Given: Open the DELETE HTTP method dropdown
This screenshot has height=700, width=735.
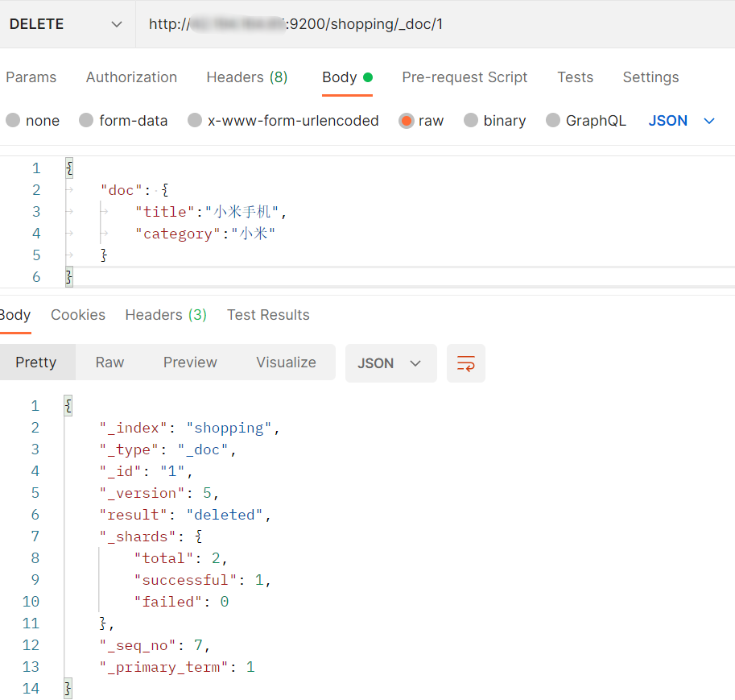Looking at the screenshot, I should click(66, 24).
